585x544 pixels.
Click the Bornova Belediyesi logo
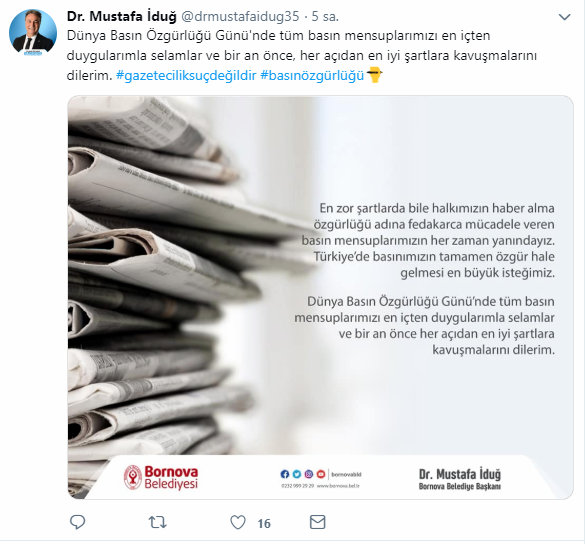(161, 477)
